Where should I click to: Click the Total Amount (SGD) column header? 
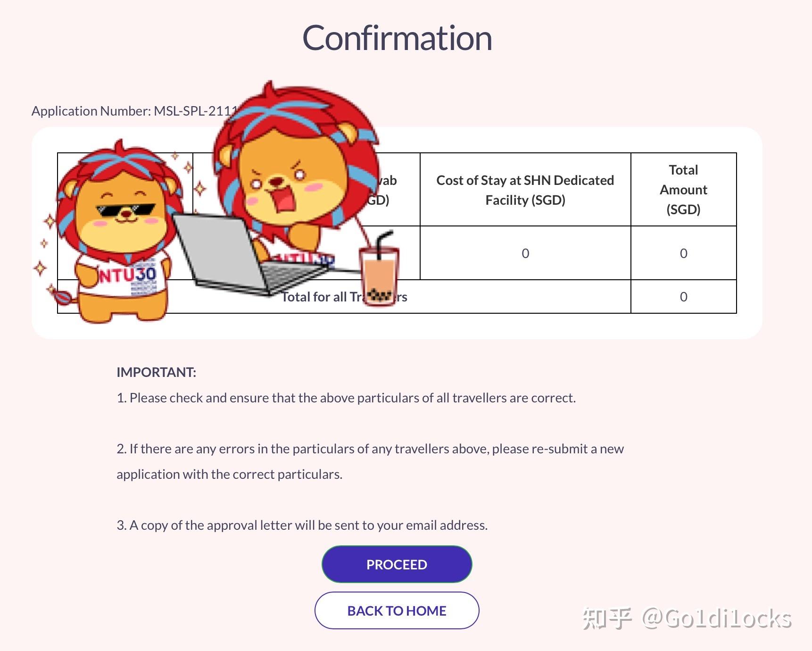[x=683, y=190]
